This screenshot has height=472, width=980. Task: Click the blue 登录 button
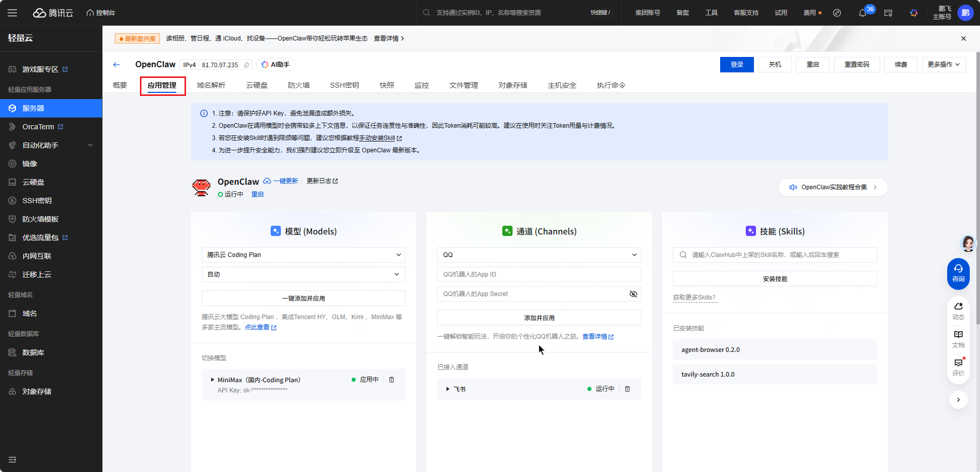[737, 65]
